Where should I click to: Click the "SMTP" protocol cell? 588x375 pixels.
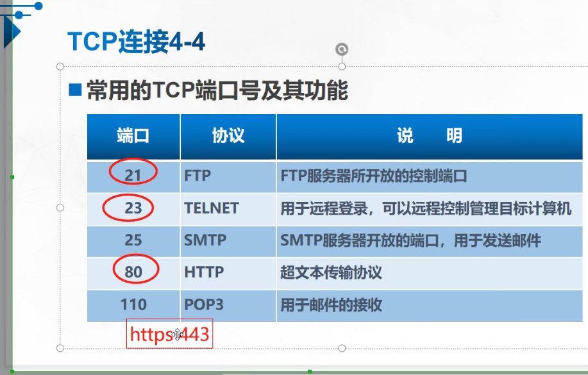(x=228, y=241)
